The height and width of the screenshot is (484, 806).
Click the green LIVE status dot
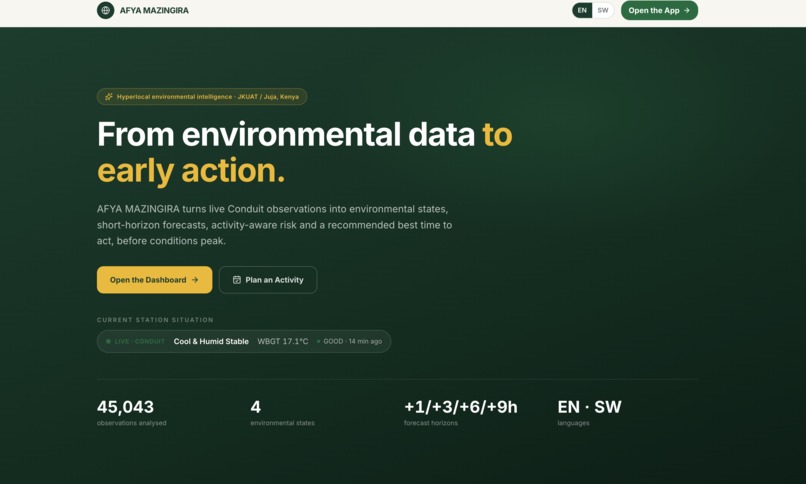[108, 341]
